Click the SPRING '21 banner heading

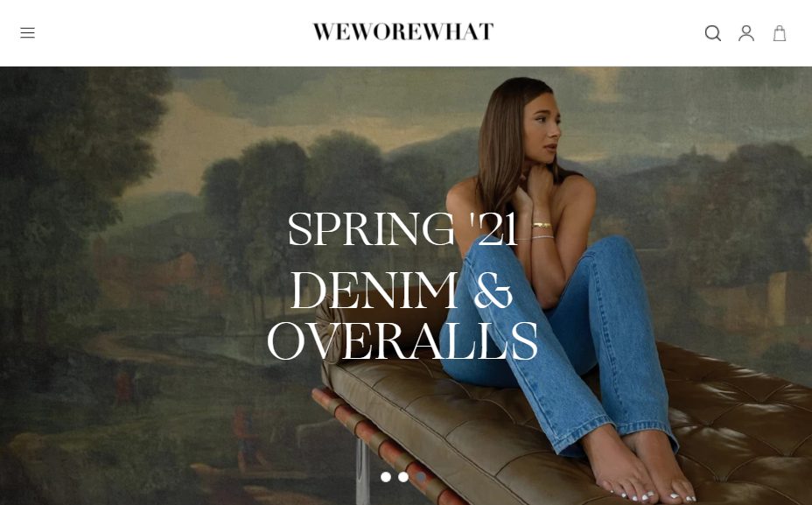402,229
